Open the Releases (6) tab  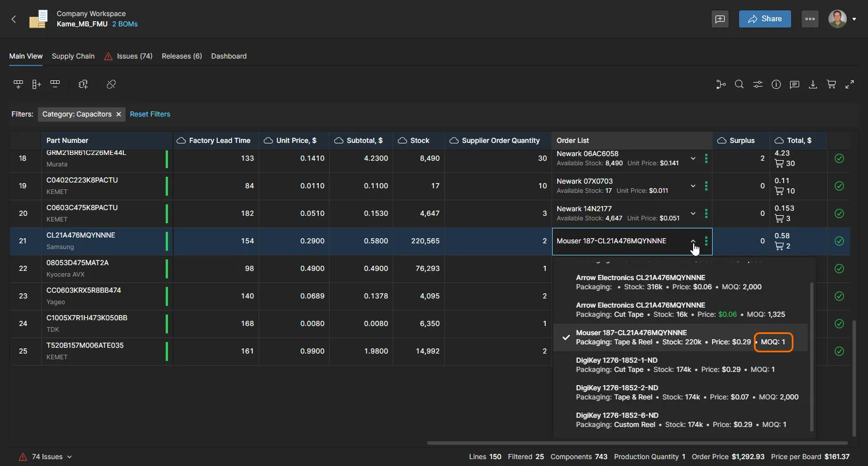pyautogui.click(x=181, y=56)
